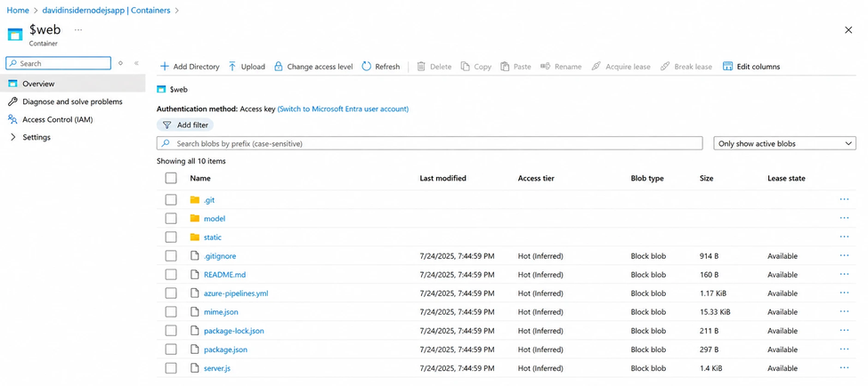Click the Change access level lock icon
Viewport: 868px width, 386px height.
279,67
